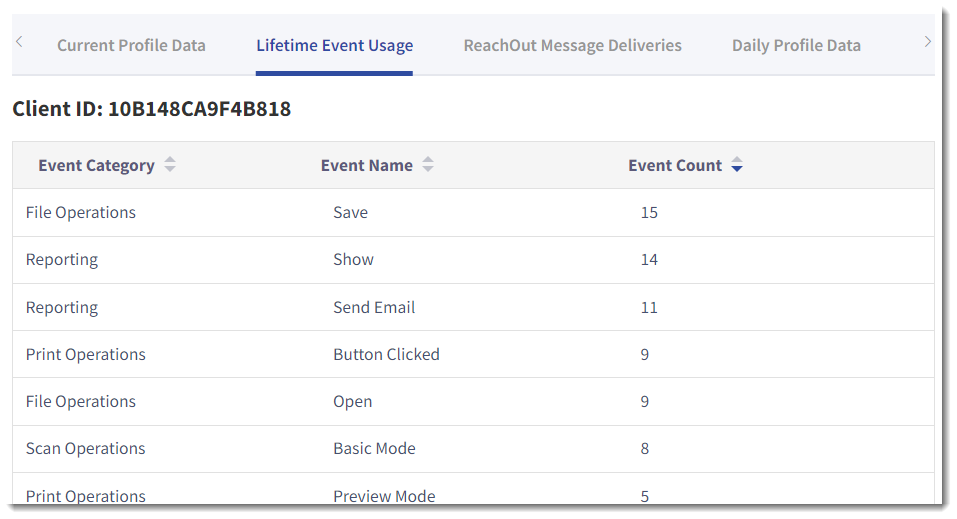Screen dimensions: 957x519
Task: Click the event count 15
Action: coord(649,212)
